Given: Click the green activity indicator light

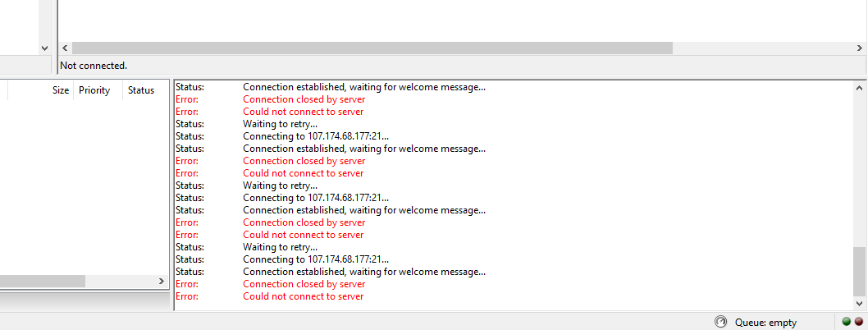Looking at the screenshot, I should [x=846, y=322].
